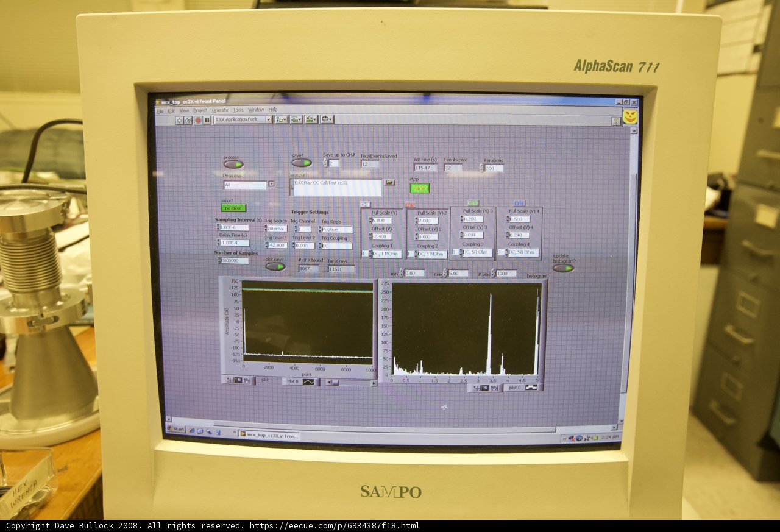780x532 pixels.
Task: Open the Help menu
Action: [x=272, y=110]
